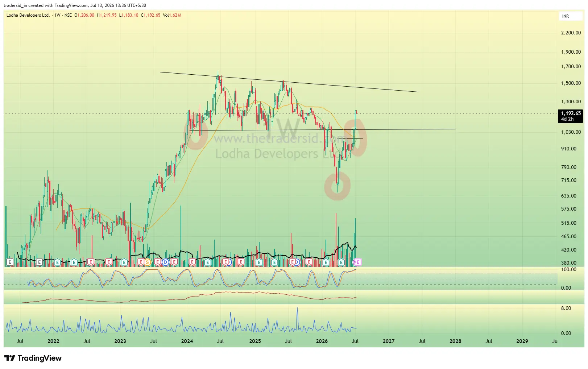This screenshot has width=588, height=369.
Task: Click the 2028 label on time axis
Action: coord(455,341)
